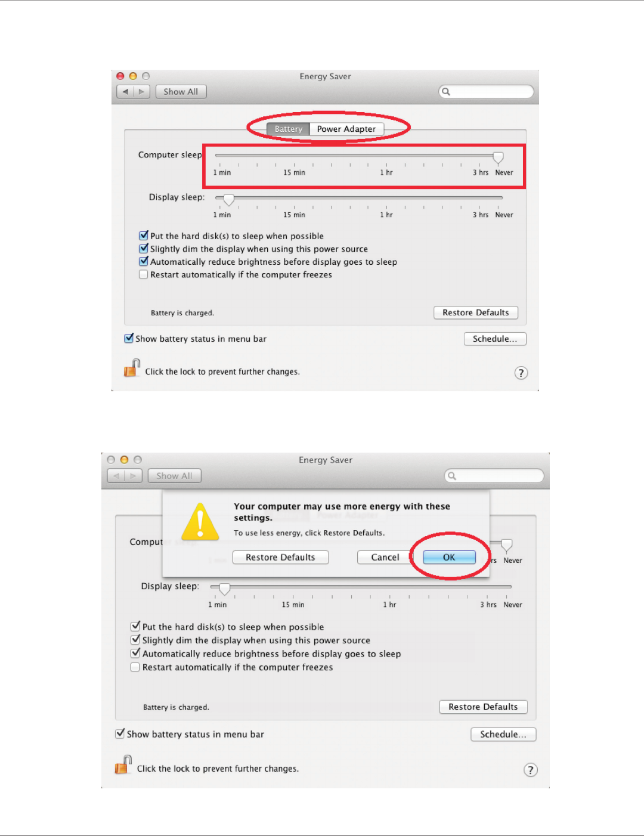Click Restore Defaults in the warning dialog
This screenshot has width=644, height=836.
click(280, 557)
